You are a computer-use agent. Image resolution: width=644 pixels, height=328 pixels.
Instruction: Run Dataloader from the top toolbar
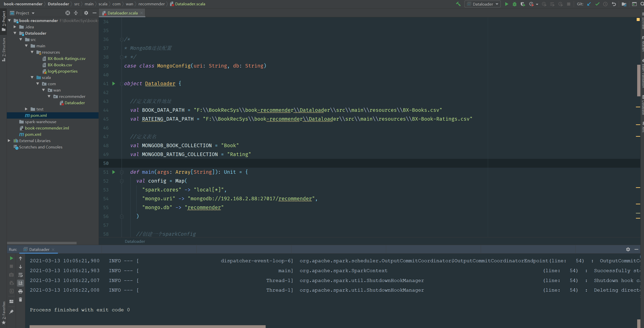point(507,4)
